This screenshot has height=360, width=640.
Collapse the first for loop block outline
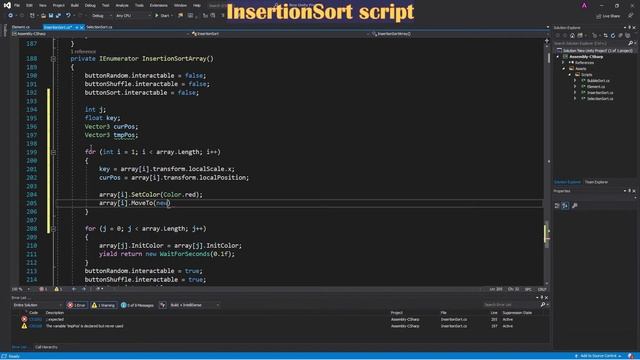53,152
